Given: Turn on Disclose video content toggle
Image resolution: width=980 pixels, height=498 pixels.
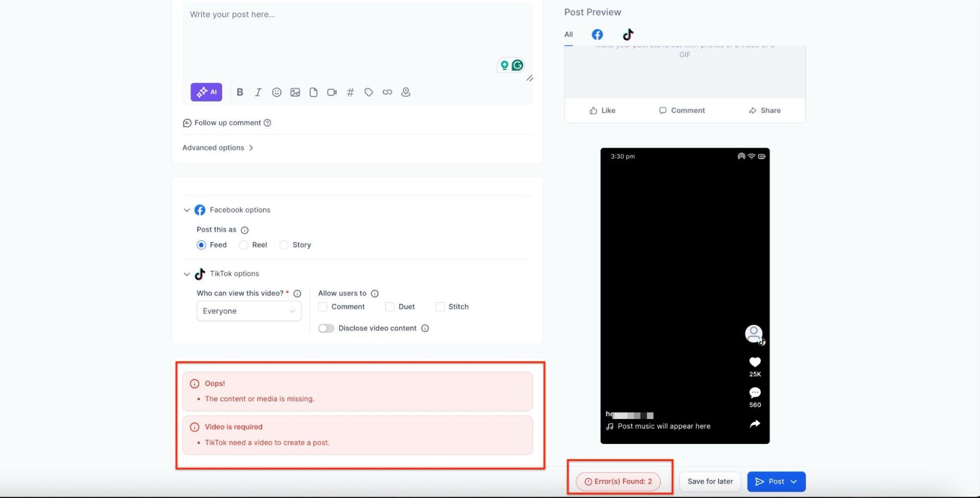Looking at the screenshot, I should click(326, 328).
